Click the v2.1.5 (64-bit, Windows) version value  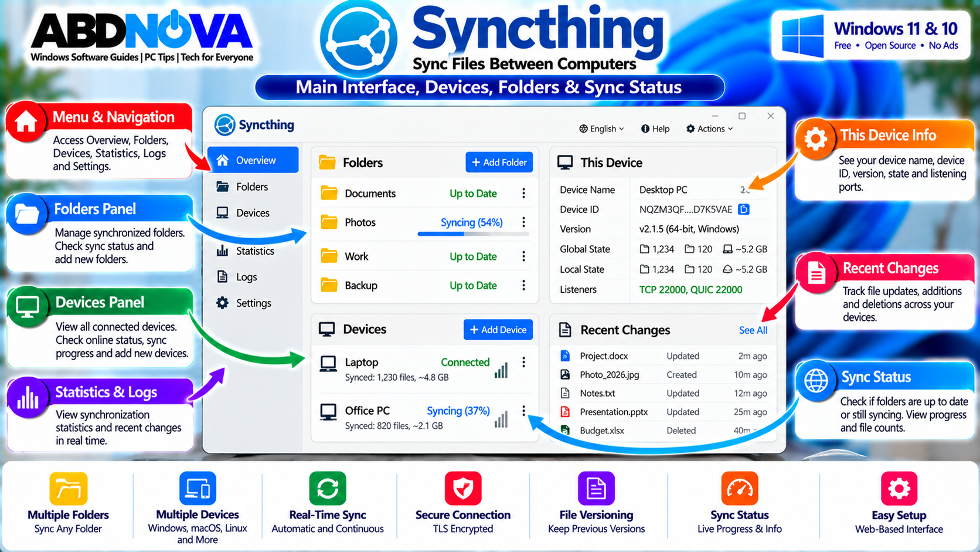pos(689,229)
